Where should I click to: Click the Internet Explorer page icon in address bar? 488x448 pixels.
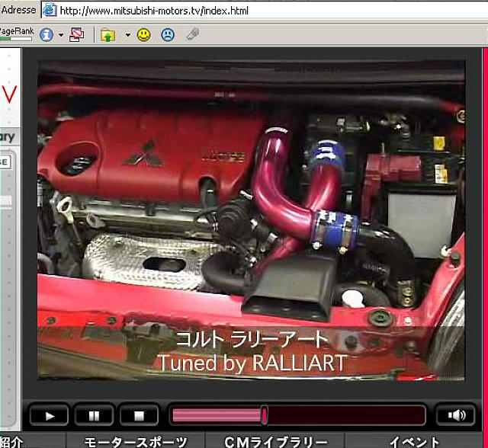(x=49, y=11)
